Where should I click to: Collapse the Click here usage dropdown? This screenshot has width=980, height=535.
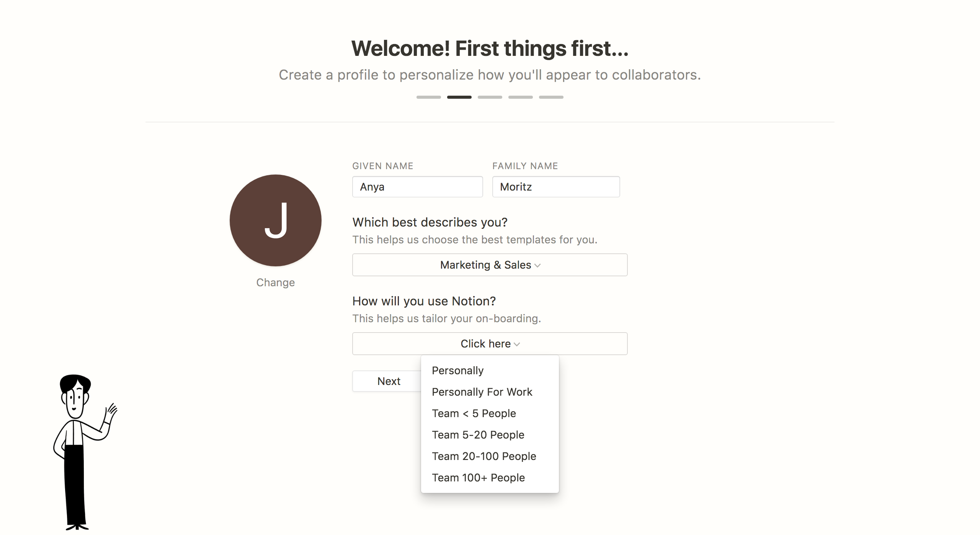point(490,344)
